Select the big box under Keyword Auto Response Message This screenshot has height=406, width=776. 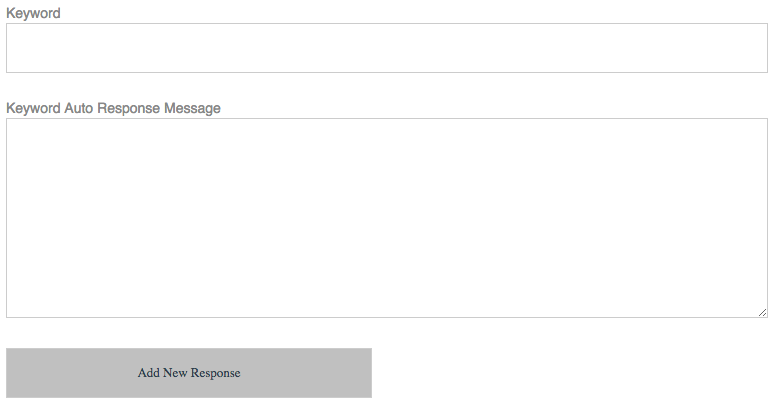click(387, 218)
